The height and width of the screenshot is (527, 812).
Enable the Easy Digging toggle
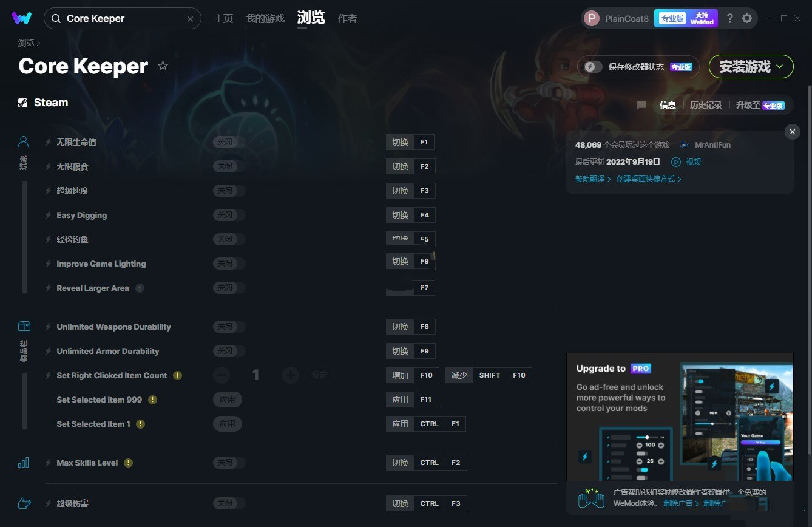coord(229,215)
